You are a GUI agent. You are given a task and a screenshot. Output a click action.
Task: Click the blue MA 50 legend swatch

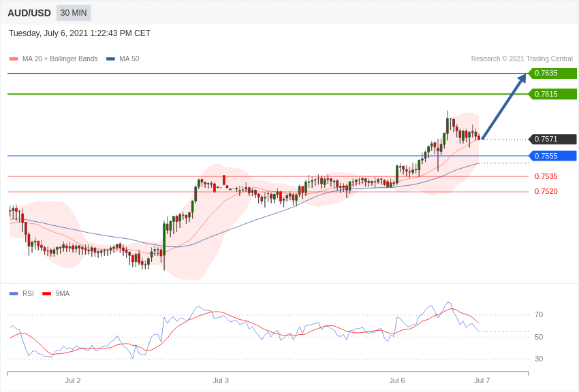(x=110, y=59)
